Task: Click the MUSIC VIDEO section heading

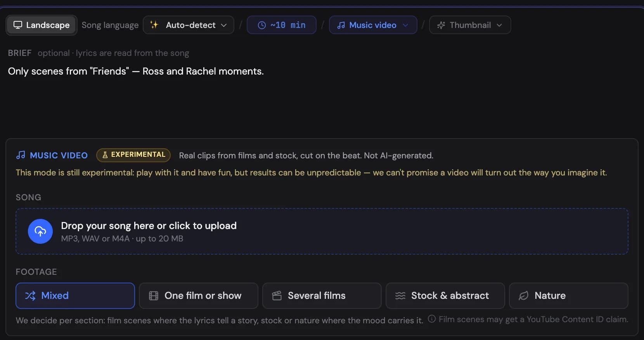Action: click(x=59, y=155)
